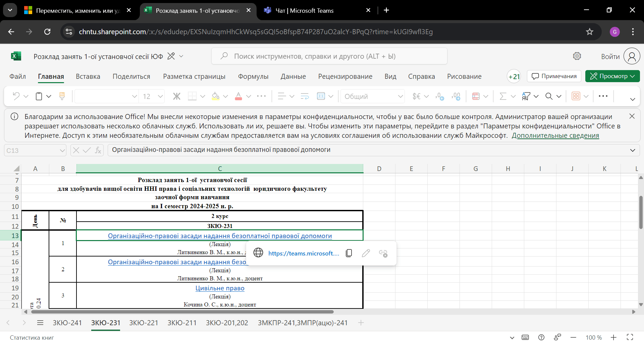Click the search tools input field

329,56
